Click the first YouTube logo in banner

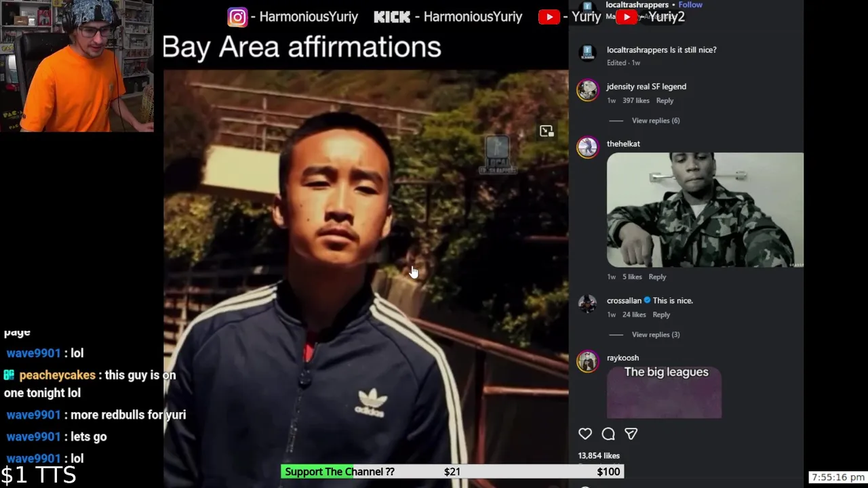click(x=549, y=17)
